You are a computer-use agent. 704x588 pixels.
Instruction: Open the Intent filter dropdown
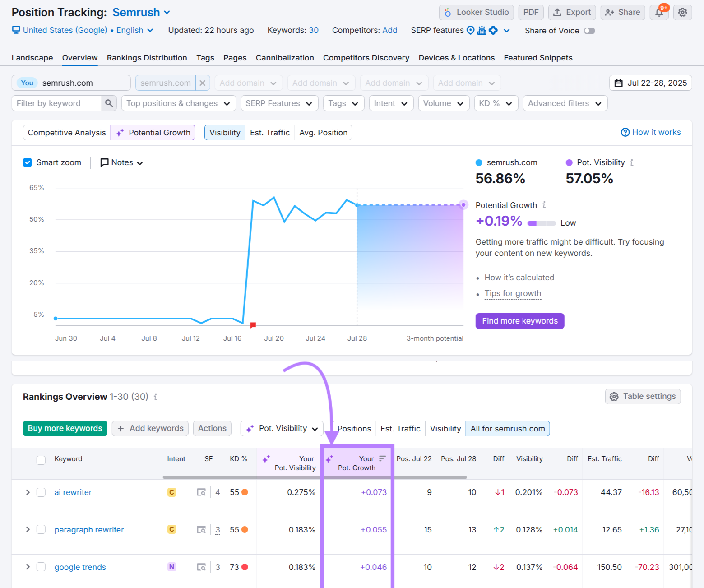[391, 103]
